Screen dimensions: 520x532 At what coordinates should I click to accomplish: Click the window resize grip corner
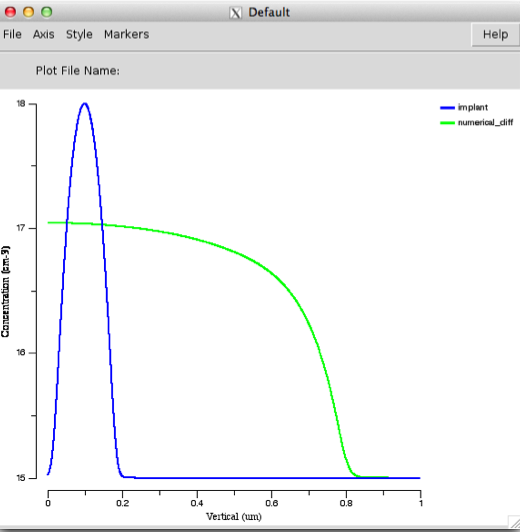click(514, 521)
